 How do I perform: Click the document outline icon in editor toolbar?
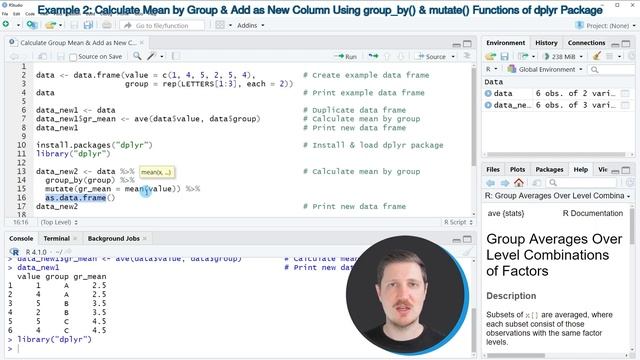(467, 56)
